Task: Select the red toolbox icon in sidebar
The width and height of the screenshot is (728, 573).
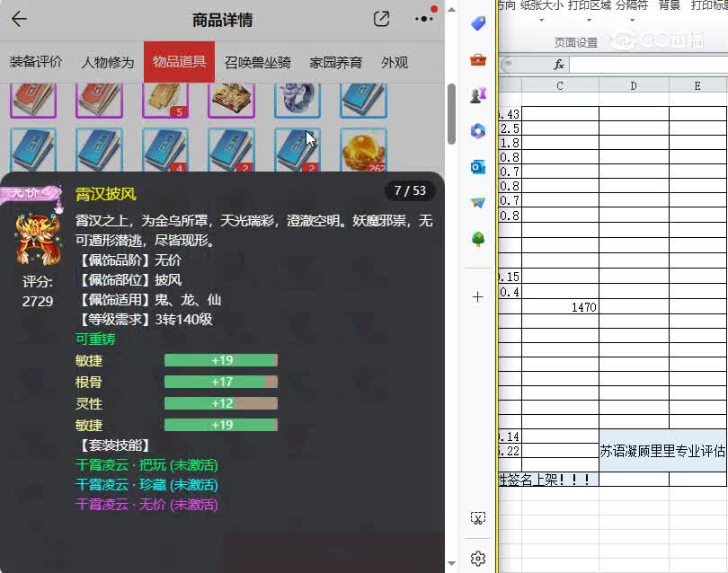Action: tap(477, 60)
